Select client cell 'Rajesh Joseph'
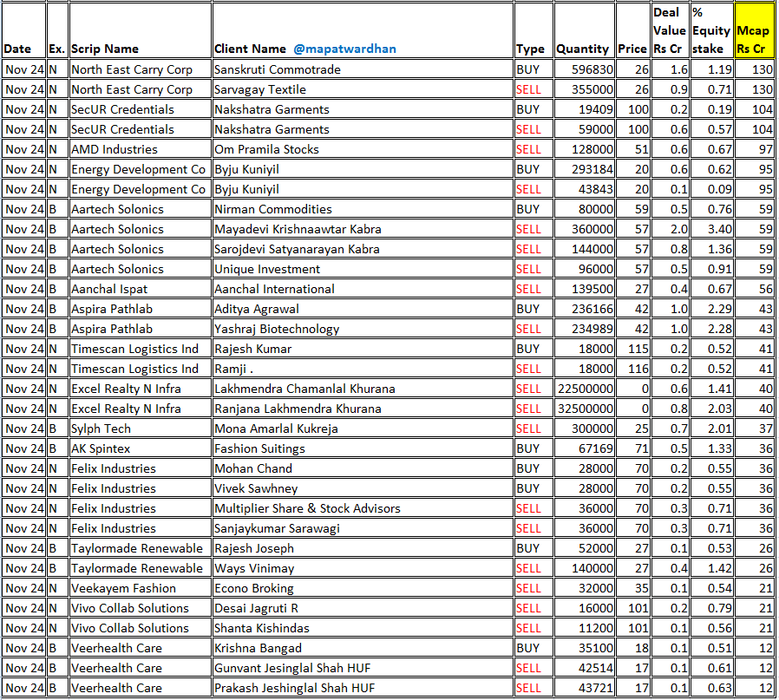Image resolution: width=779 pixels, height=700 pixels. (363, 548)
